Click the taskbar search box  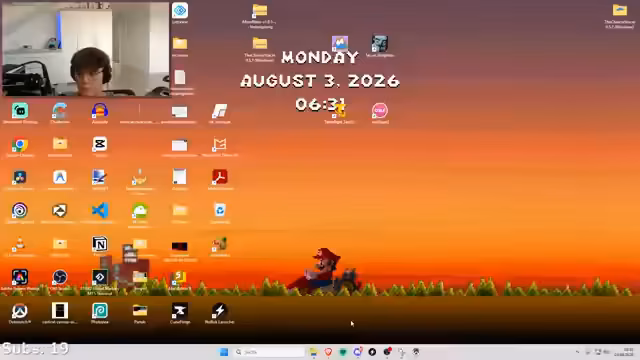269,352
